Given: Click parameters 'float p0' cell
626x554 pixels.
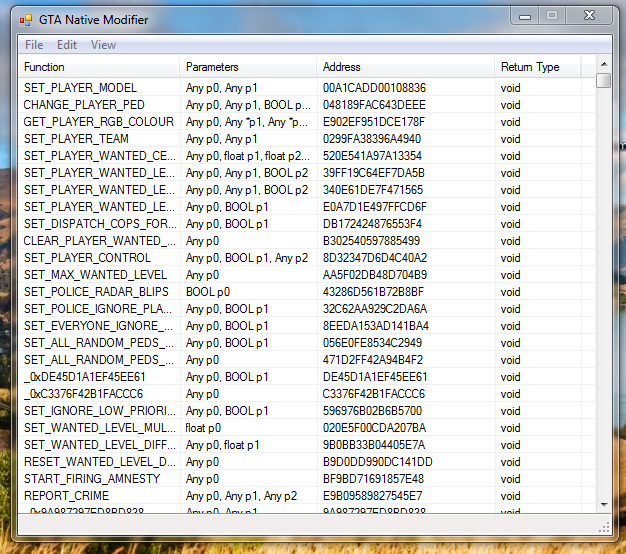Looking at the screenshot, I should (203, 428).
